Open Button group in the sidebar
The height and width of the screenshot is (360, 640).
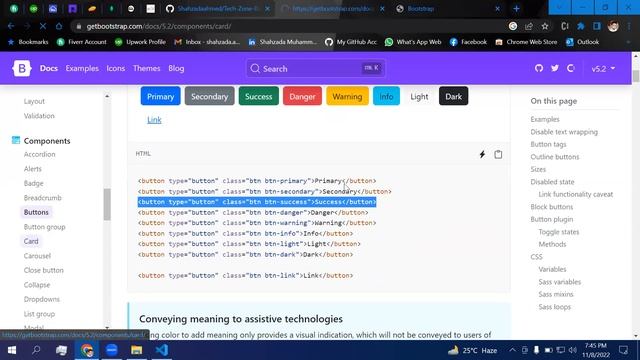pos(44,227)
